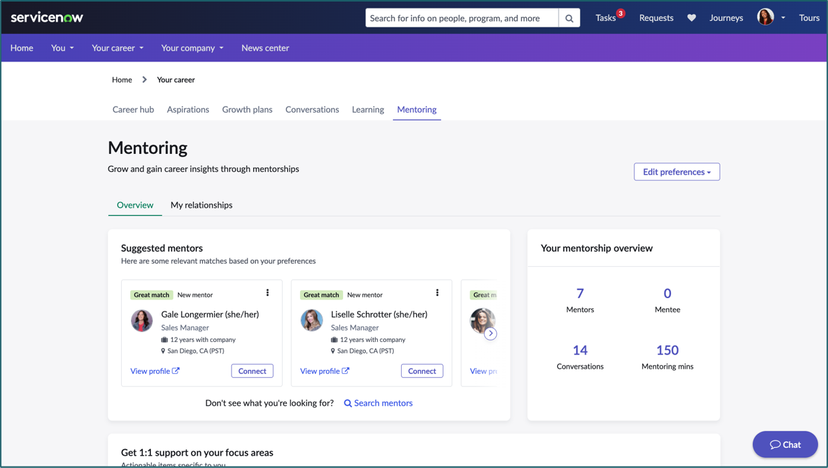828x468 pixels.
Task: Click the user avatar in header
Action: pos(765,17)
